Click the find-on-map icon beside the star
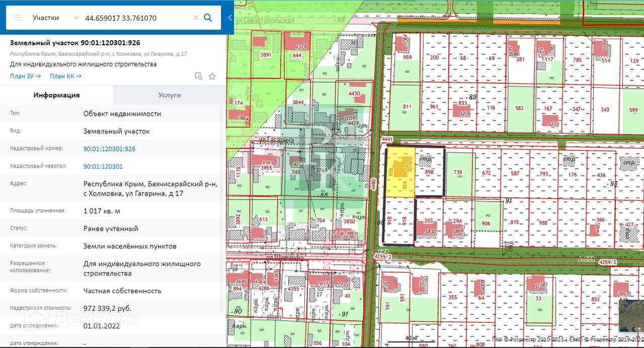This screenshot has width=644, height=348. [x=199, y=76]
